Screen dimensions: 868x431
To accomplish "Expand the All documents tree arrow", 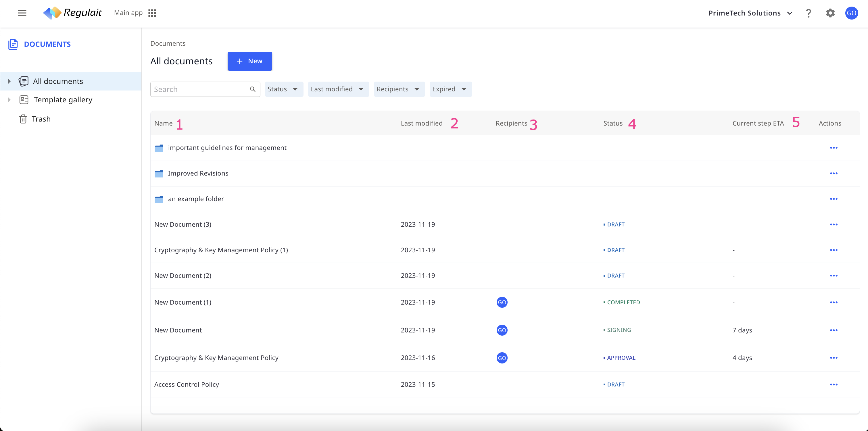I will click(x=9, y=81).
